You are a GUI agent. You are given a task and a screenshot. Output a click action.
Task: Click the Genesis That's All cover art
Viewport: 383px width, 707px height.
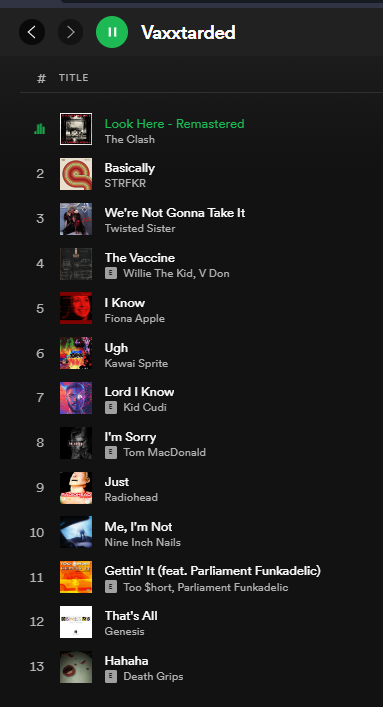point(76,622)
